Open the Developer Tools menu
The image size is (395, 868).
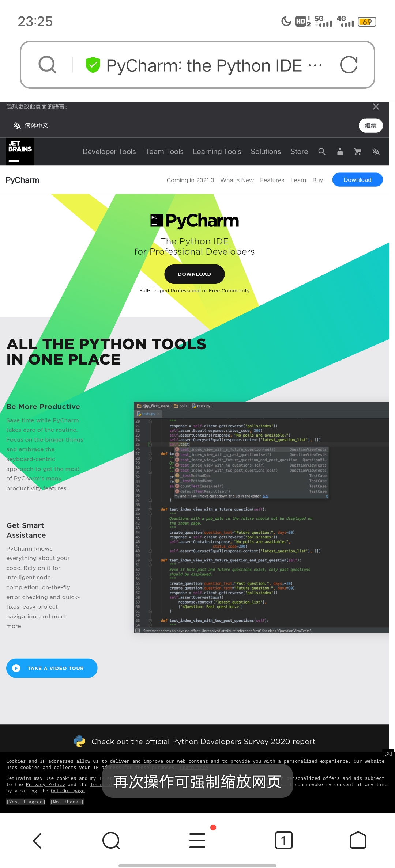click(109, 152)
